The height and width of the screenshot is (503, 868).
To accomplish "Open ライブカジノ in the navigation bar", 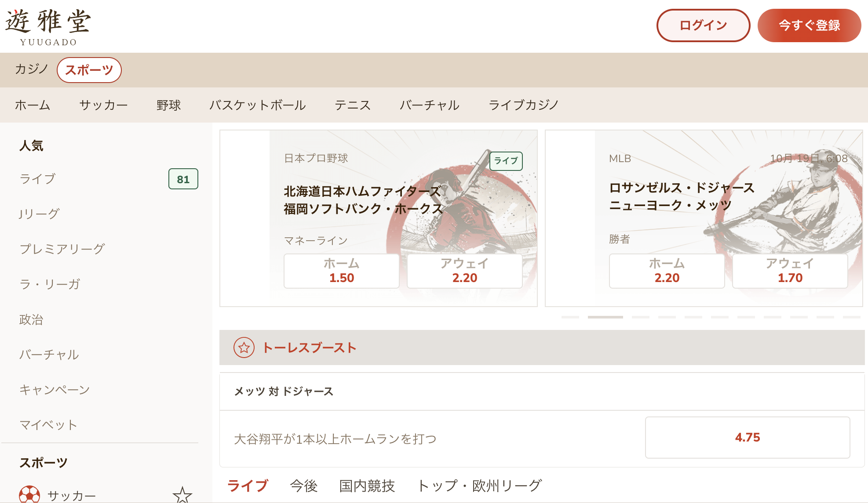I will click(x=524, y=105).
